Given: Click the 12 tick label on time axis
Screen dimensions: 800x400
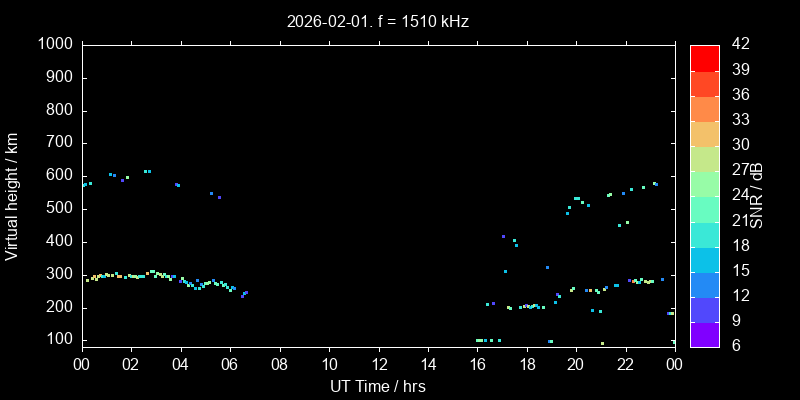Looking at the screenshot, I should point(378,365).
